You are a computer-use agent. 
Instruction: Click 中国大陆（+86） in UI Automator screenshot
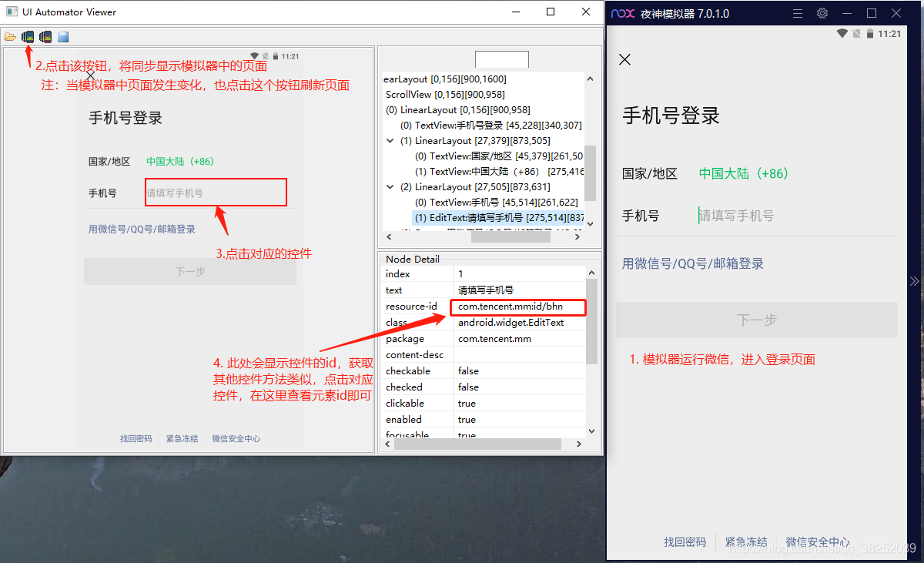click(180, 162)
